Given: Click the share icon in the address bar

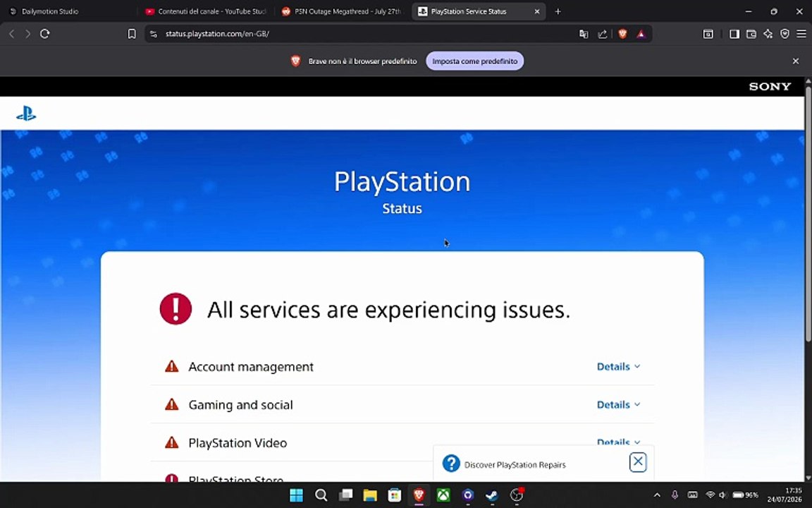Looking at the screenshot, I should tap(602, 34).
